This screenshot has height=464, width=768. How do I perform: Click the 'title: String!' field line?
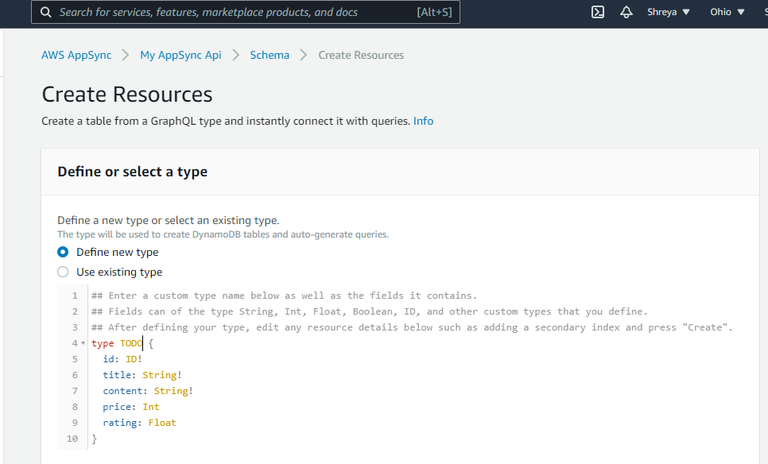click(142, 375)
